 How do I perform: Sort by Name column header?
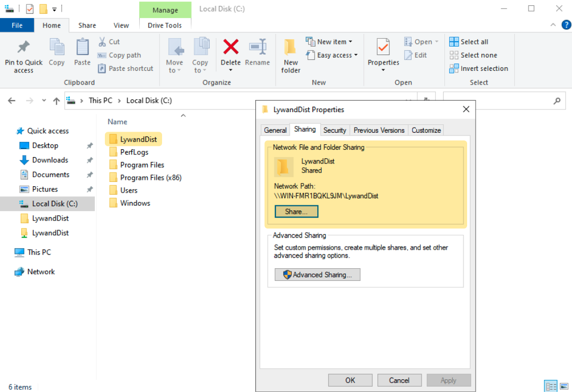click(x=117, y=122)
